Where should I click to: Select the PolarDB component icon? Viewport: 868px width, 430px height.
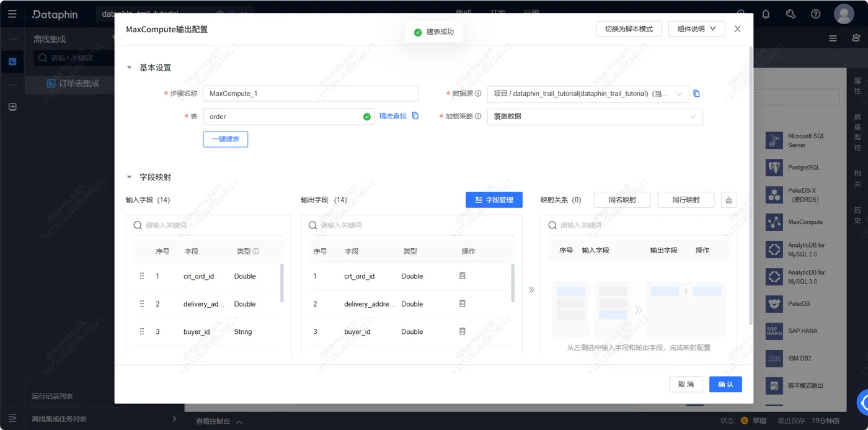pyautogui.click(x=774, y=304)
